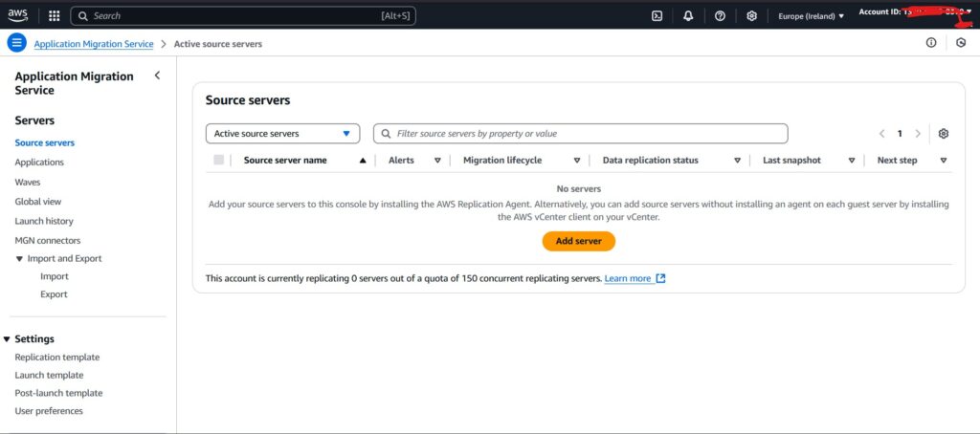Collapse the Import and Export tree section

point(20,259)
